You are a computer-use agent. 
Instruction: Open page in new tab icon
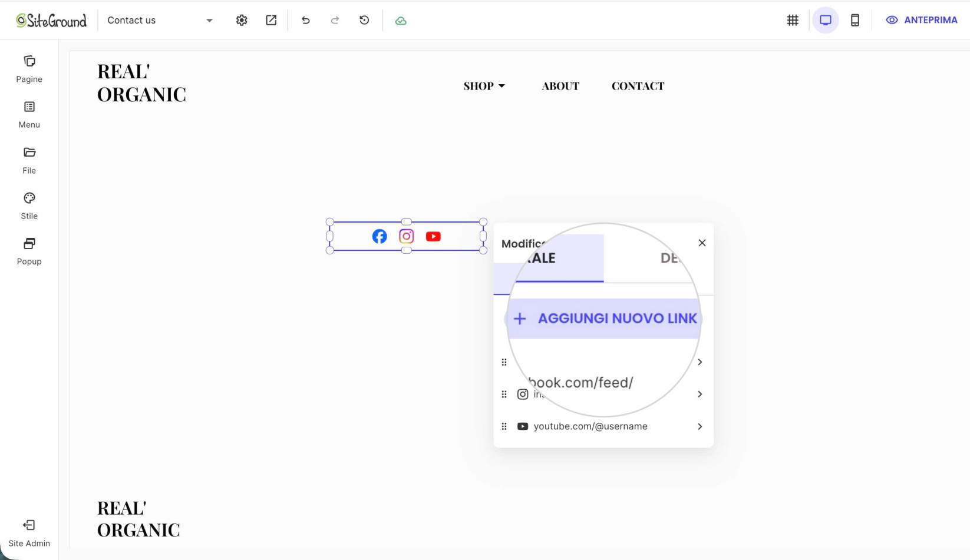point(271,20)
